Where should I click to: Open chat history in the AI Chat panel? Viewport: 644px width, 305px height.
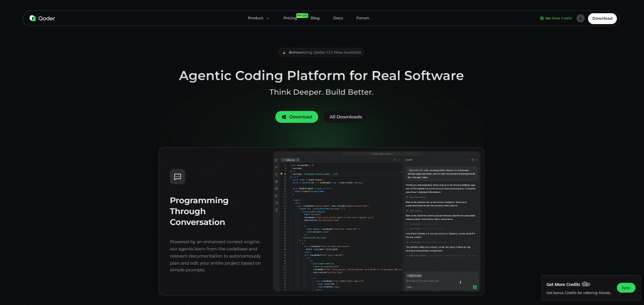tap(473, 160)
